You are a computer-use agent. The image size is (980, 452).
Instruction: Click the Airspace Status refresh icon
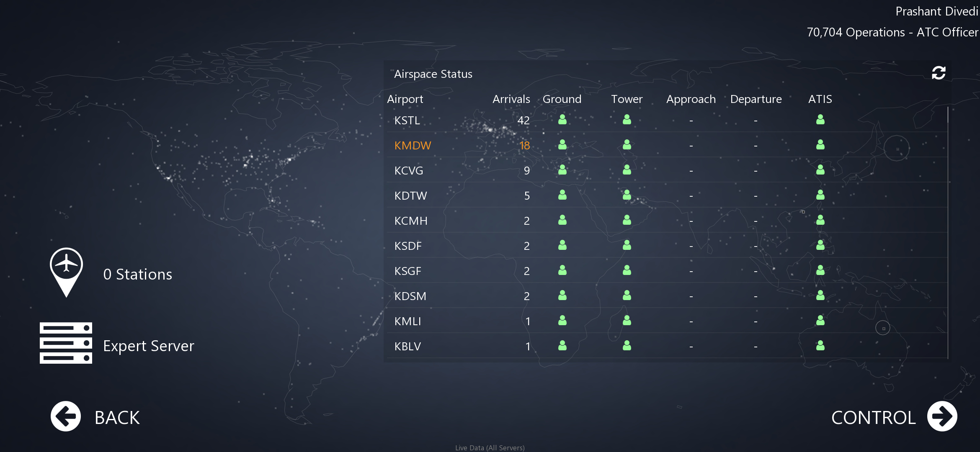[938, 73]
